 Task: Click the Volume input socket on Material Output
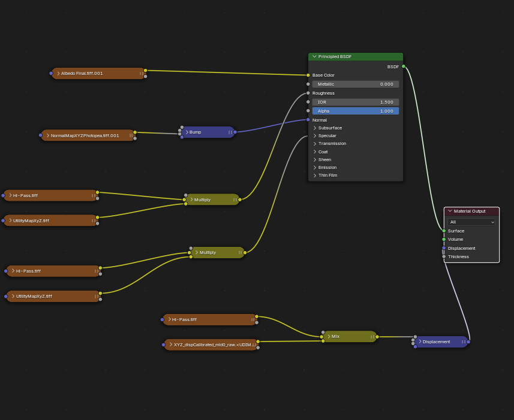444,239
